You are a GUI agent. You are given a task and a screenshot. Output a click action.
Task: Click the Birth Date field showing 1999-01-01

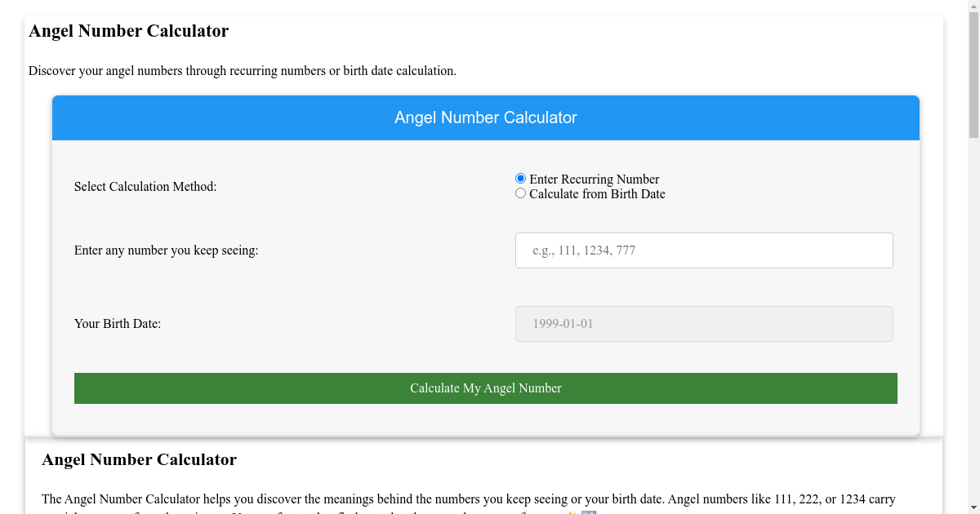point(703,324)
